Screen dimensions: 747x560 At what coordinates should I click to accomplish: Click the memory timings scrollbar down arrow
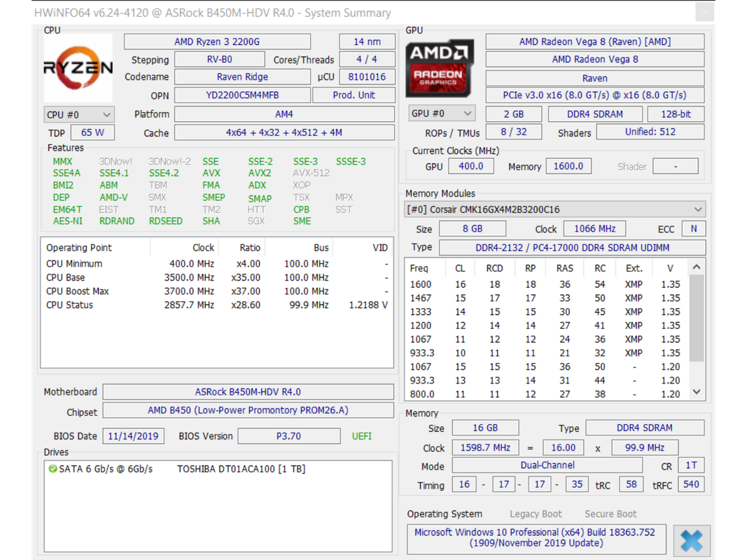697,392
